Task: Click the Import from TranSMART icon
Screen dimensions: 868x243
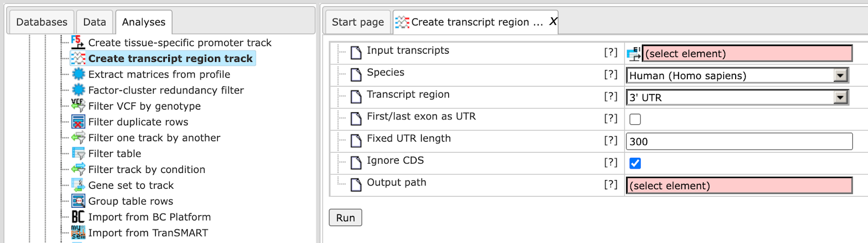Action: (78, 232)
